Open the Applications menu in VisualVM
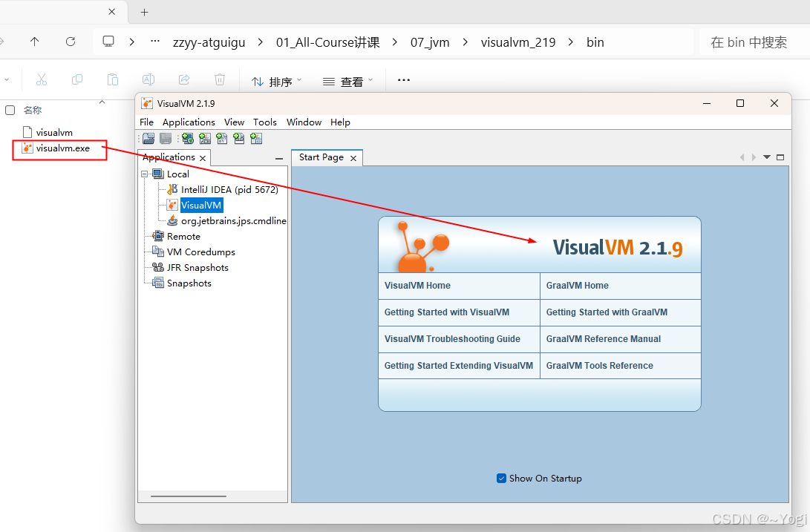Image resolution: width=810 pixels, height=532 pixels. pyautogui.click(x=189, y=122)
